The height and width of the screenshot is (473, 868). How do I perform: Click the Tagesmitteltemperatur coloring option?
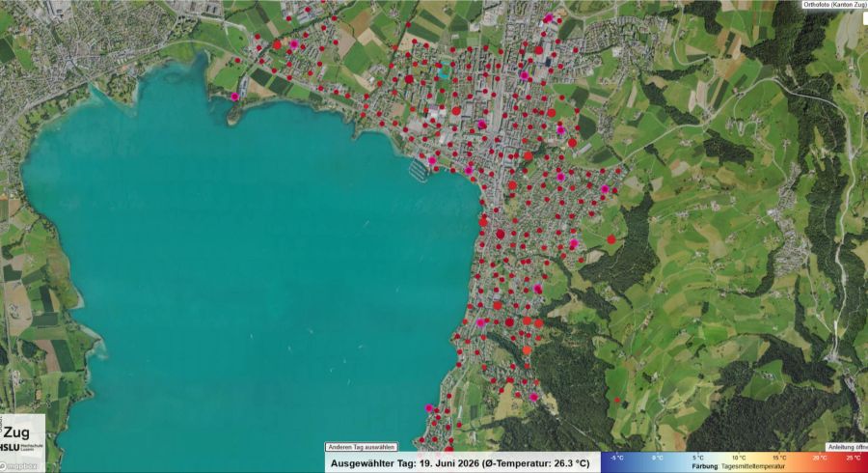[753, 467]
